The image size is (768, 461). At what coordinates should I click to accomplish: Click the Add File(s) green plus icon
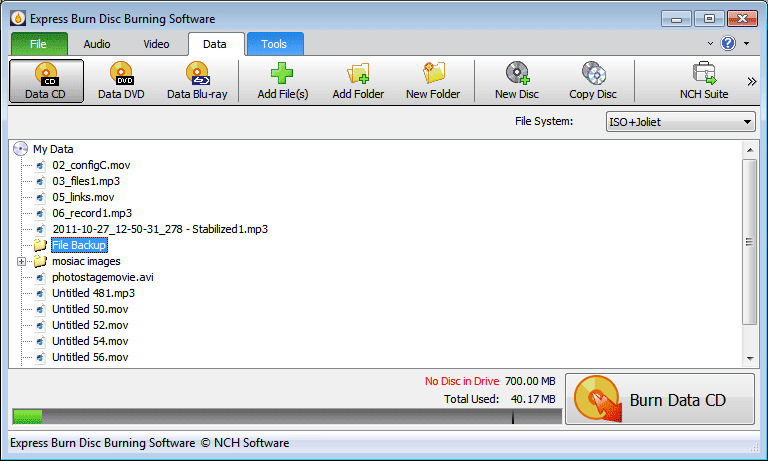tap(282, 75)
